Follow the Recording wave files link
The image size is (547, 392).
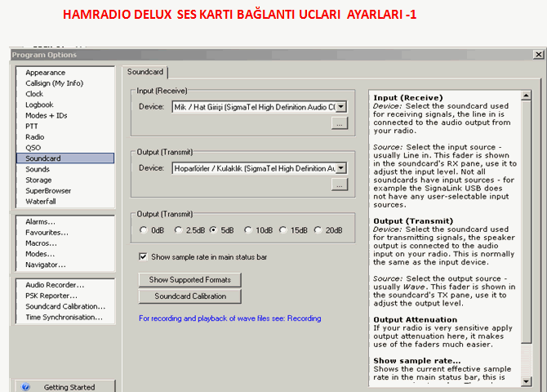point(230,318)
